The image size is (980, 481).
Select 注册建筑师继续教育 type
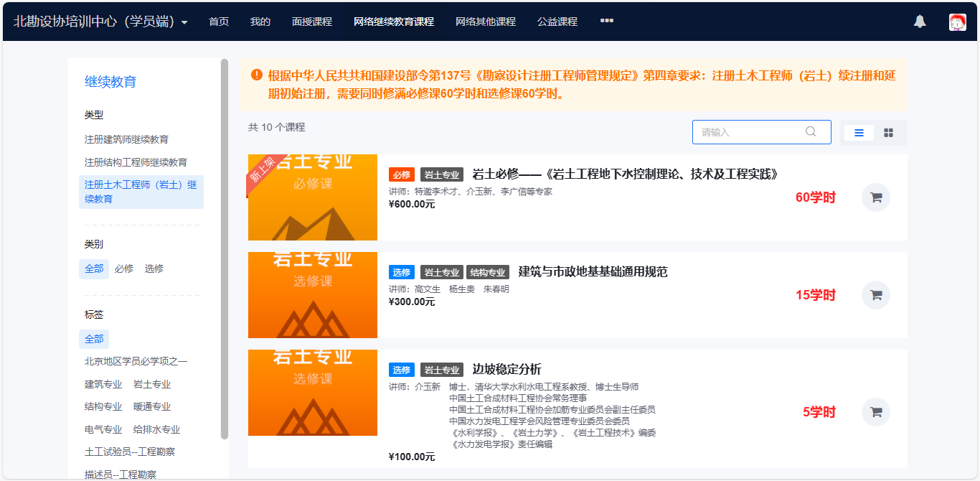[x=127, y=139]
